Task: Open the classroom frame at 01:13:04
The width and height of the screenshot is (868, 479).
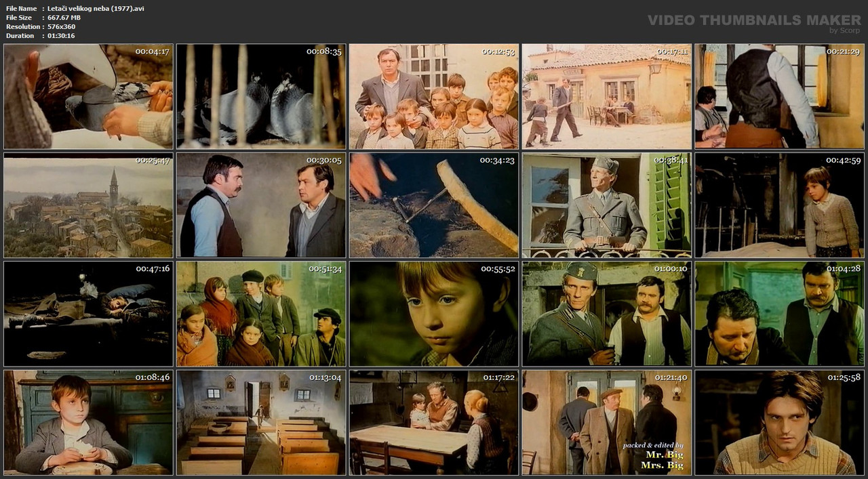Action: [x=261, y=422]
